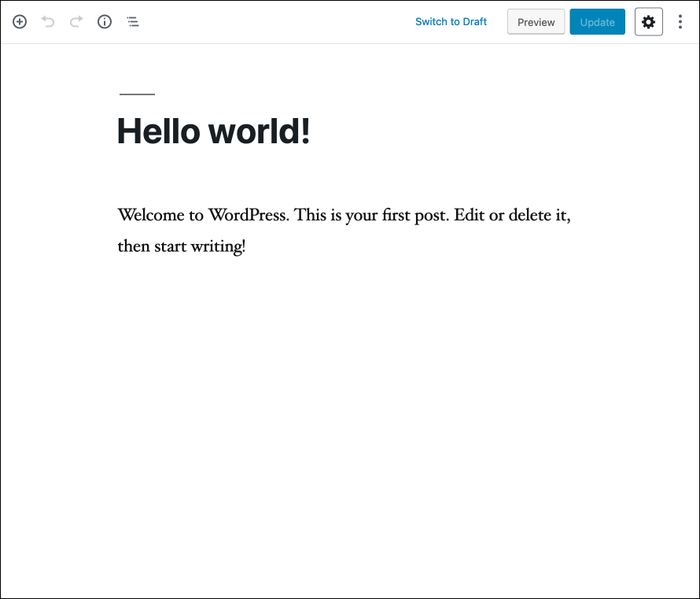This screenshot has width=700, height=599.
Task: Expand the editor Options dropdown
Action: click(x=680, y=21)
